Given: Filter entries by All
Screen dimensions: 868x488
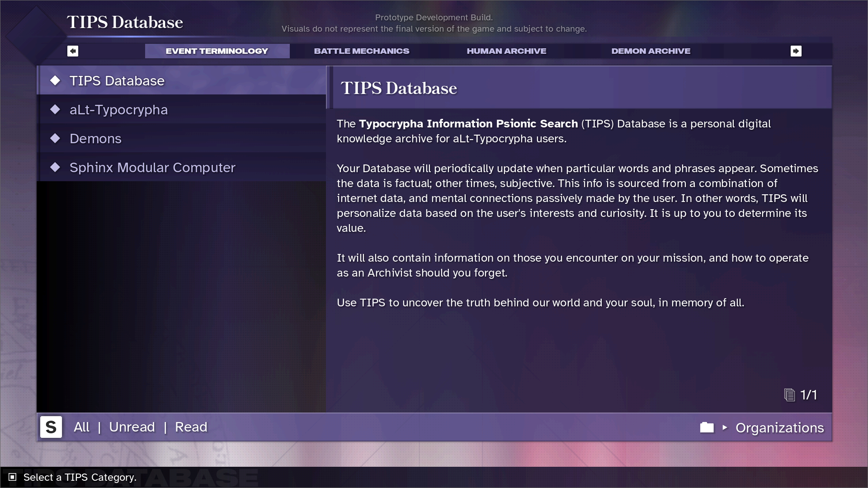Looking at the screenshot, I should (81, 427).
